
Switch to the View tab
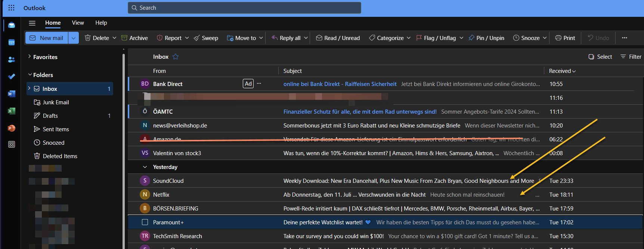coord(78,23)
